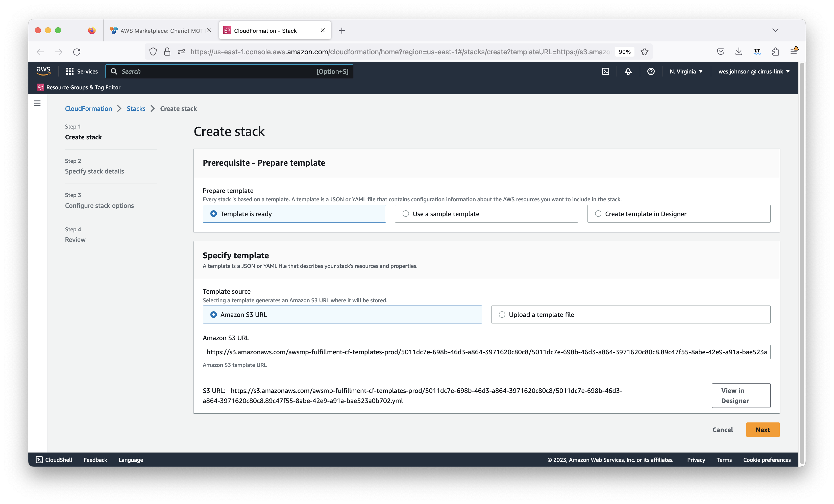Click the browser reload button
This screenshot has height=504, width=834.
point(77,52)
